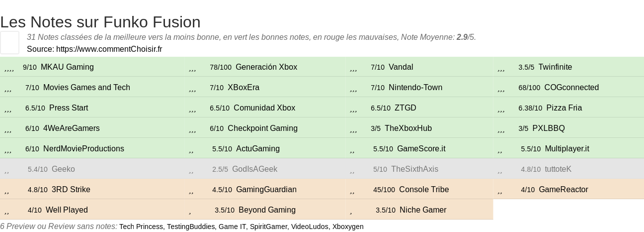The image size is (644, 232).
Task: Click the Tech Princess preview link
Action: pos(141,227)
